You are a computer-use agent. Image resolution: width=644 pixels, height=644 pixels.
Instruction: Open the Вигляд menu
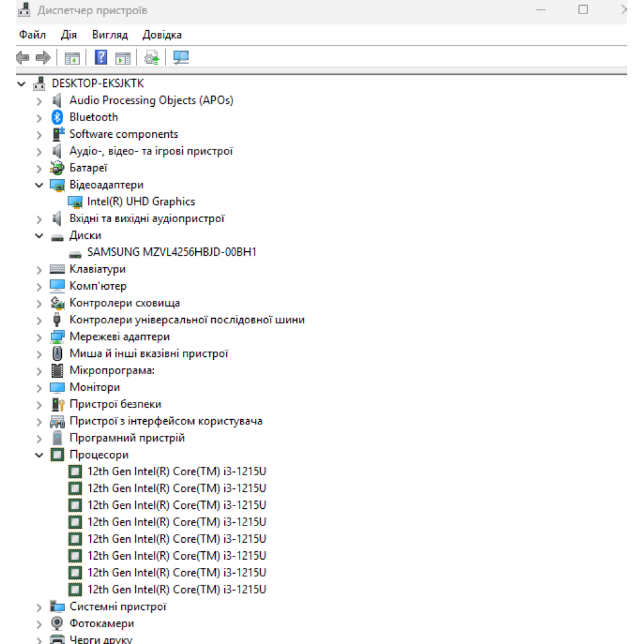109,35
